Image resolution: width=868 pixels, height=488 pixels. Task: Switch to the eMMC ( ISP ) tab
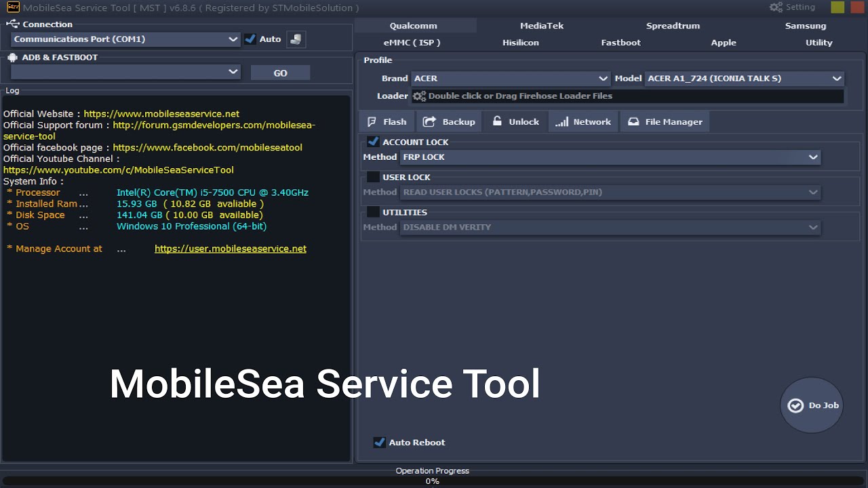(412, 43)
